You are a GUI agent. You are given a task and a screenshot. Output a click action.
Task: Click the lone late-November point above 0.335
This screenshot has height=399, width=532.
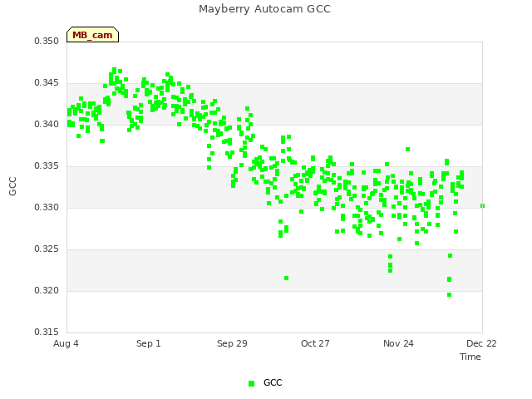coord(408,150)
